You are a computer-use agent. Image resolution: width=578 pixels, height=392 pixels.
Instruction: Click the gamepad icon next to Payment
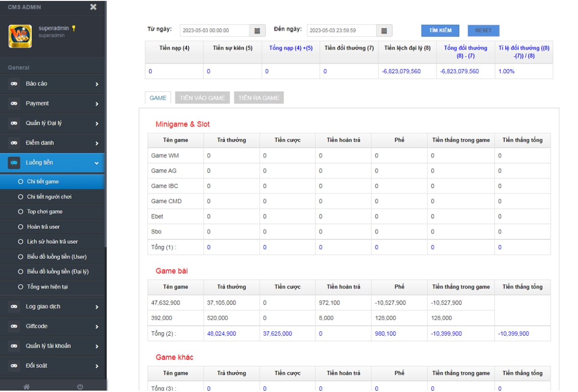tap(14, 104)
